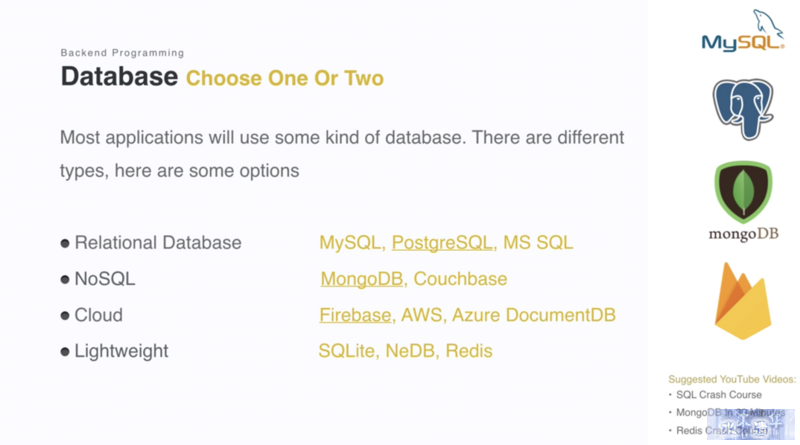Open the underlined MongoDB link

tap(362, 279)
